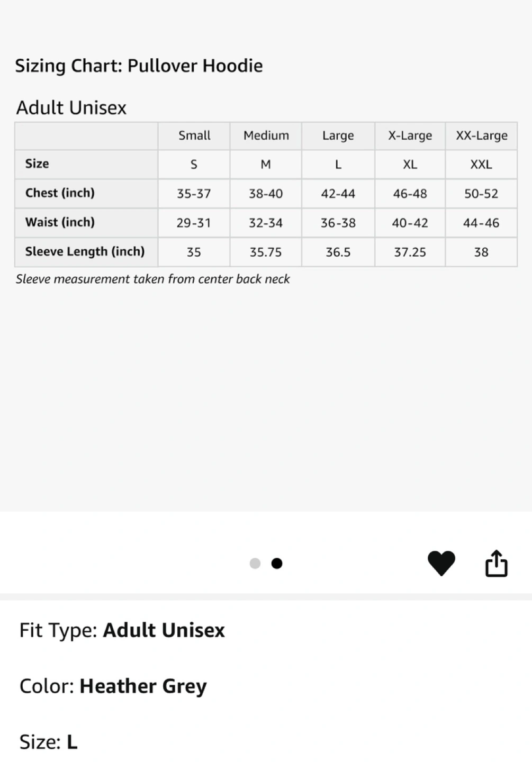Tap the Sizing Chart Pullover Hoodie title
532x762 pixels.
pyautogui.click(x=139, y=66)
